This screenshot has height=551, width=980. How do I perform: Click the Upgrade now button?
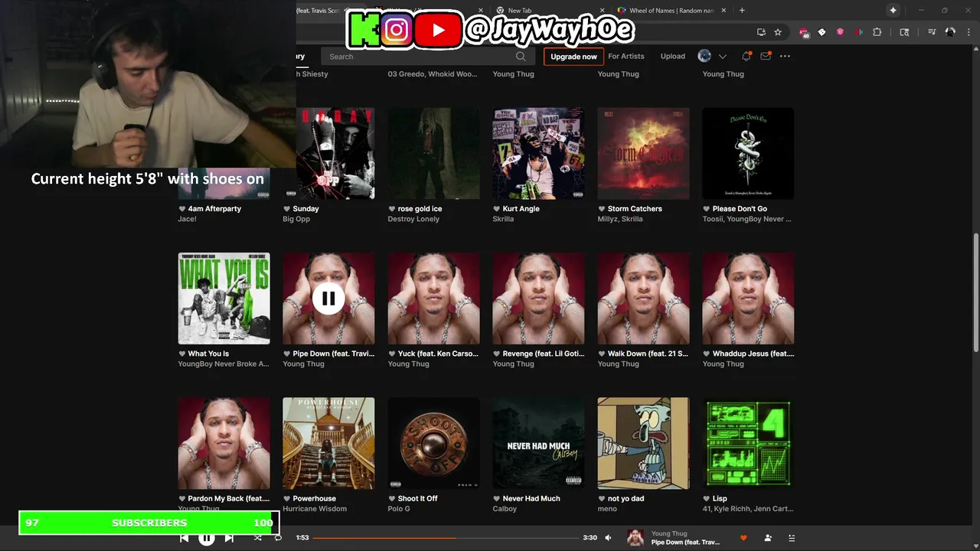click(573, 56)
